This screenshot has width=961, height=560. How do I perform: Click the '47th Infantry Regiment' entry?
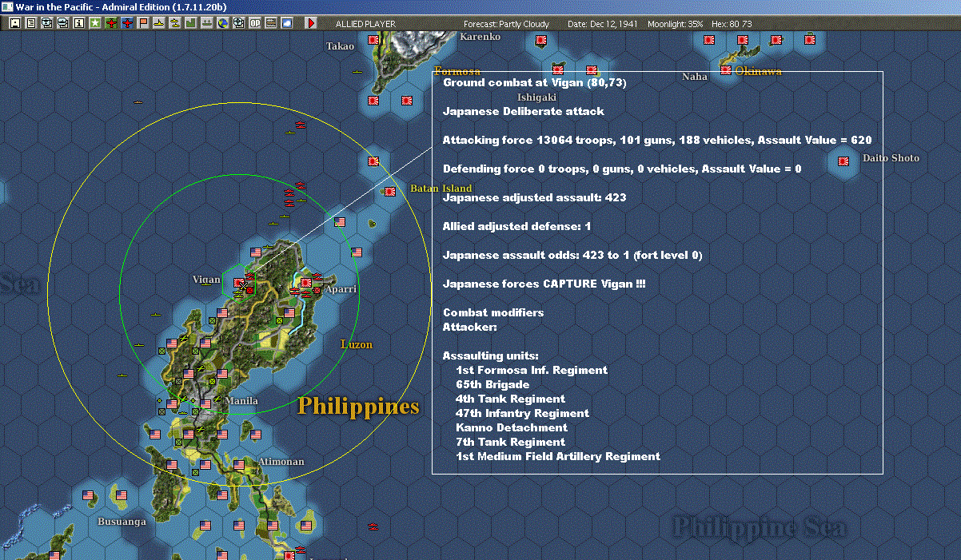[522, 413]
